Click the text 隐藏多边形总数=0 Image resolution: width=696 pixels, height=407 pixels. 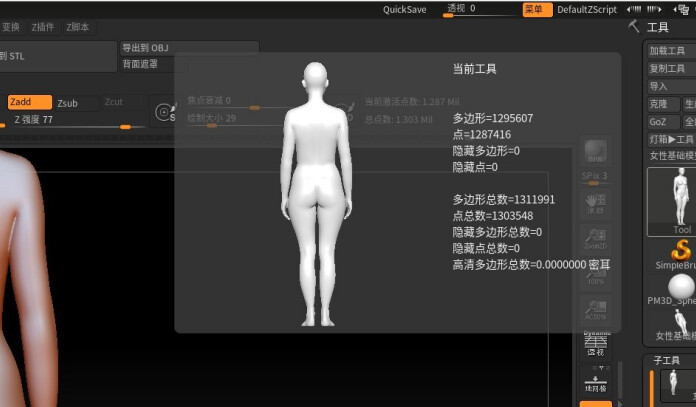click(497, 232)
